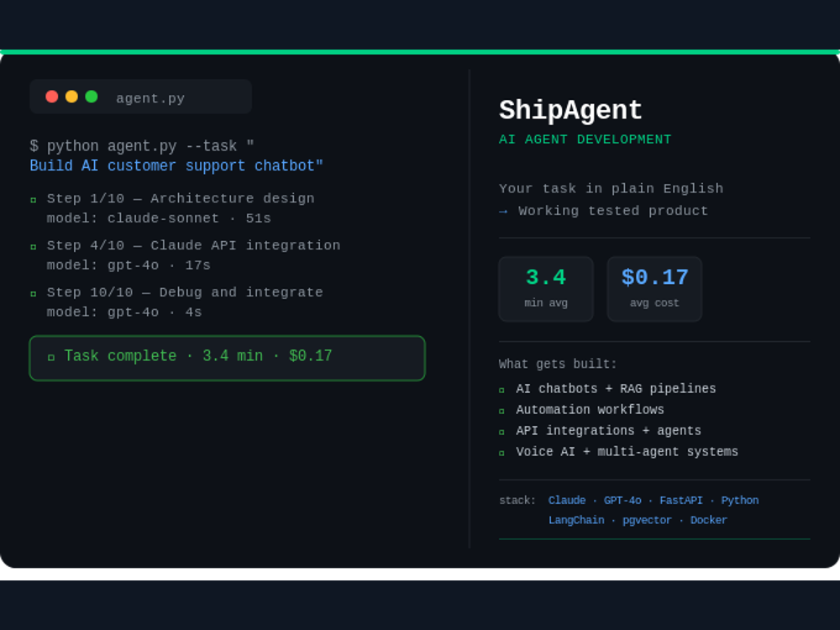Click the red traffic light dot

pyautogui.click(x=51, y=96)
